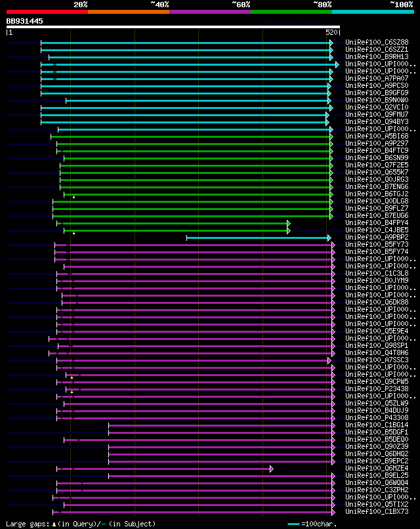
Task: Select label UniRef100_C1BG14
Action: [x=377, y=425]
